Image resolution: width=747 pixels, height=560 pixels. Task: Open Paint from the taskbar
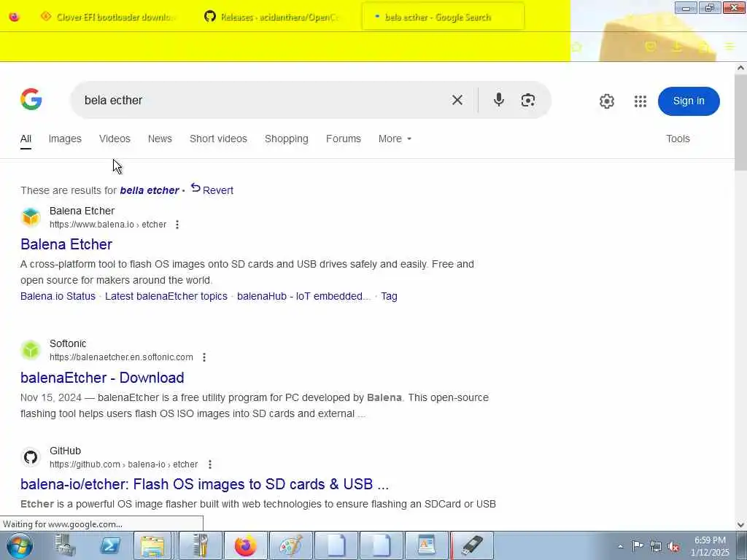pyautogui.click(x=290, y=545)
